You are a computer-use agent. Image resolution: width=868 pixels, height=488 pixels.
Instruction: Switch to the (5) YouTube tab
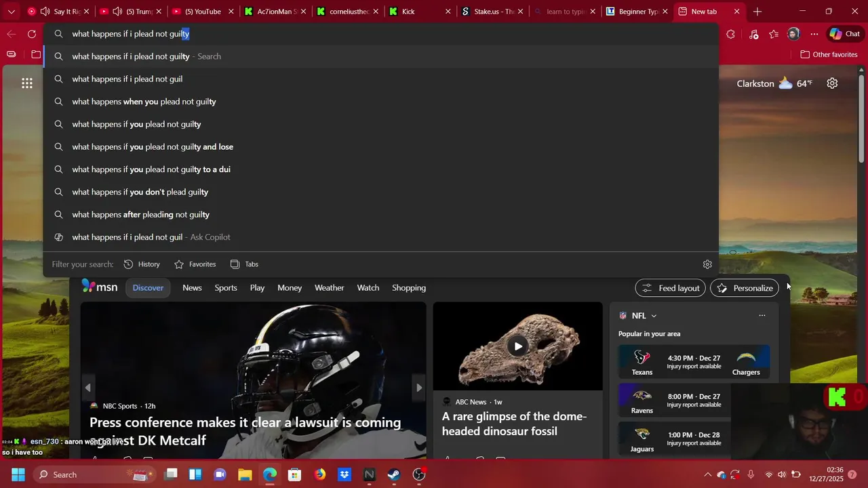(x=203, y=12)
